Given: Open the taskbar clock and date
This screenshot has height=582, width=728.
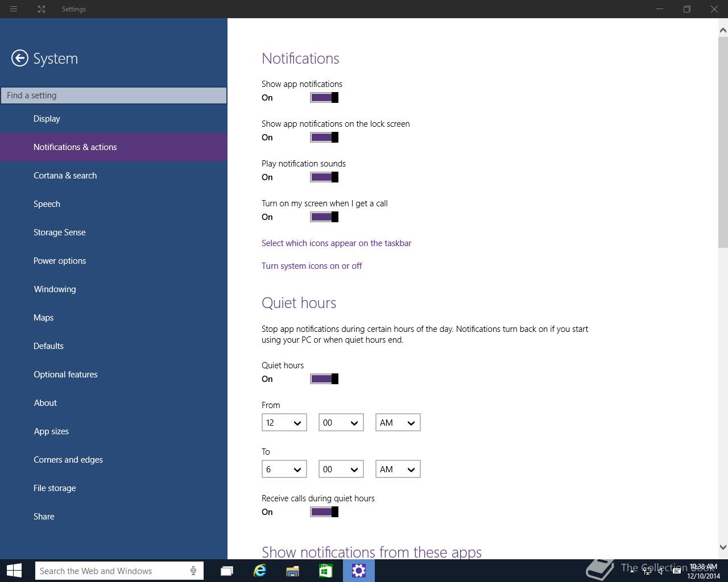Looking at the screenshot, I should pyautogui.click(x=703, y=571).
